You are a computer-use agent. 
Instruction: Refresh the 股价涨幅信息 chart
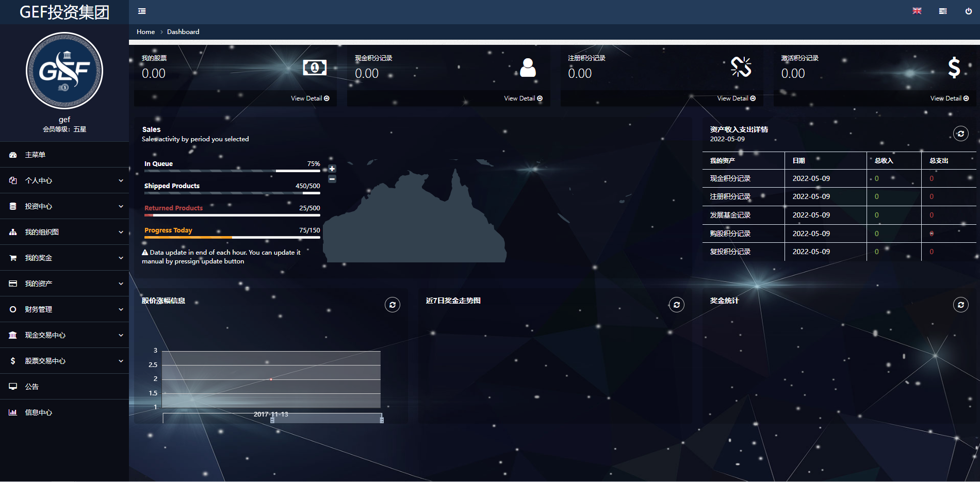point(392,305)
